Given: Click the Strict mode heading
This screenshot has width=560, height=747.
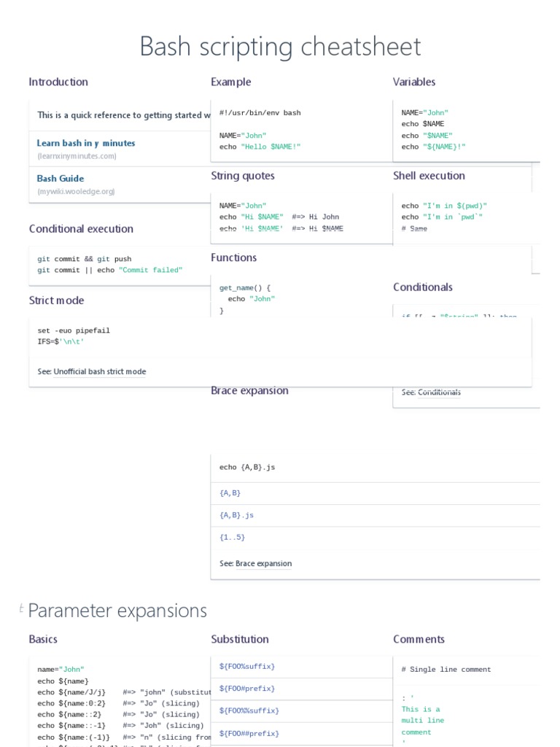Looking at the screenshot, I should [x=56, y=300].
